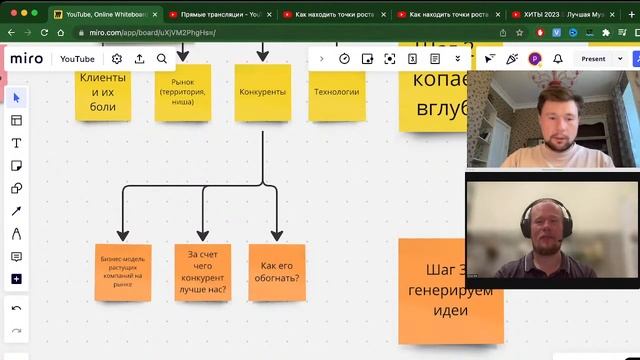Open the cards numbered icon
This screenshot has height=360, width=640.
pyautogui.click(x=412, y=59)
